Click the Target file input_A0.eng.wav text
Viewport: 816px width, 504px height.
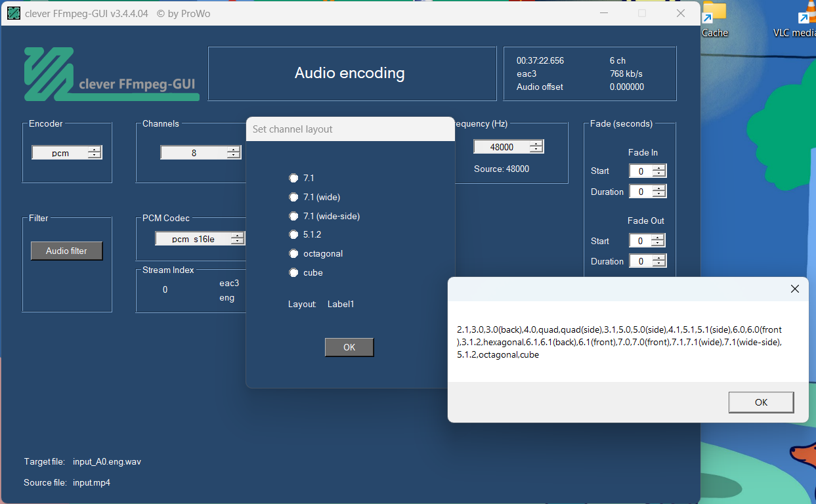(107, 461)
